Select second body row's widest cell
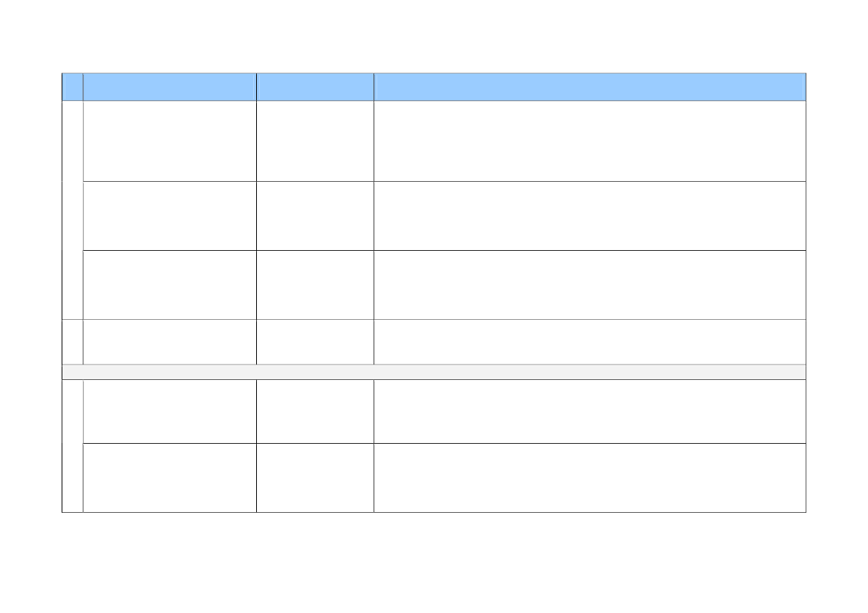This screenshot has width=868, height=613. (590, 216)
